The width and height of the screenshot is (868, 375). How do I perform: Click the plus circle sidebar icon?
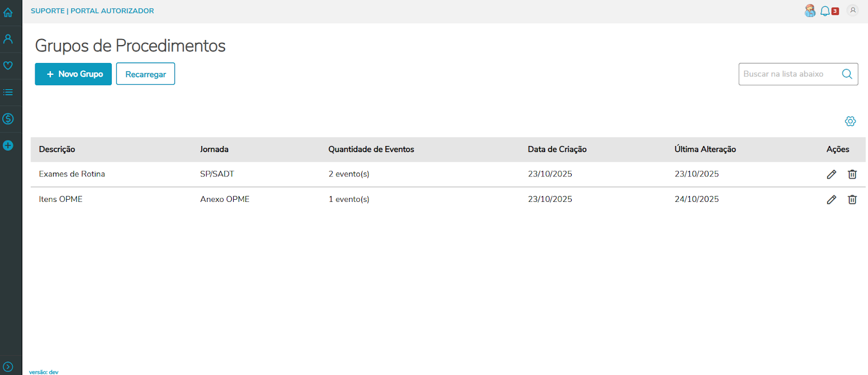tap(8, 145)
